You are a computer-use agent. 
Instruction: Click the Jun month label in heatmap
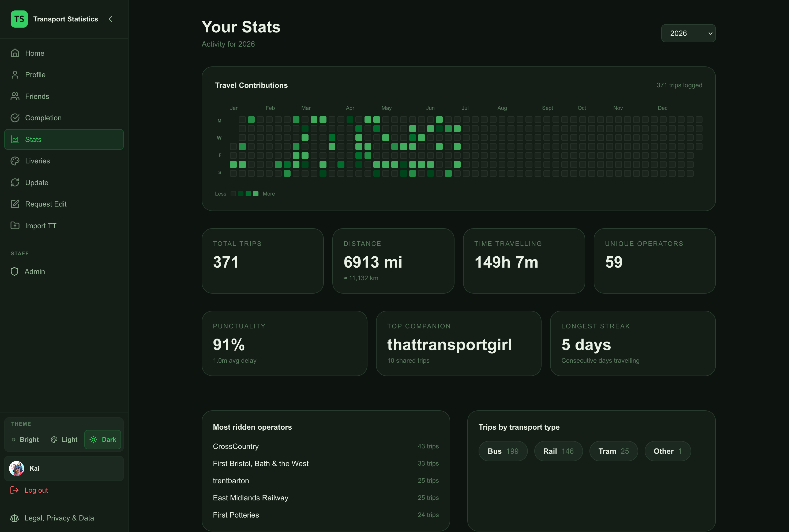[x=430, y=108]
